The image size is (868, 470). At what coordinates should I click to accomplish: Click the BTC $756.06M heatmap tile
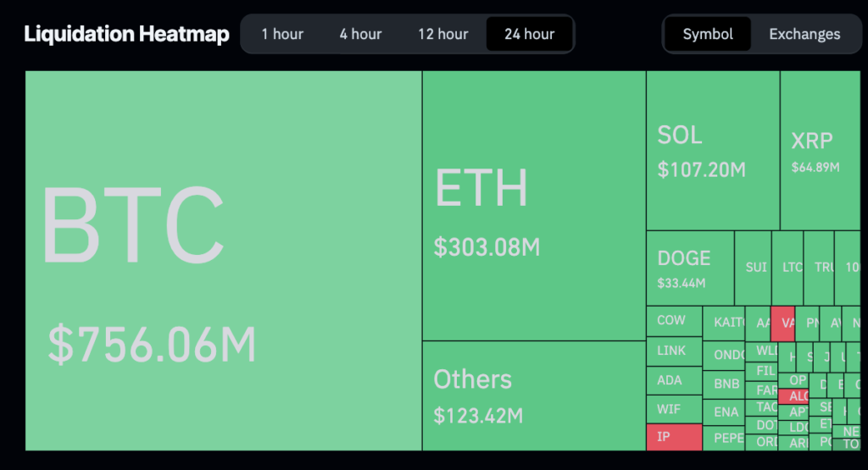(x=224, y=261)
